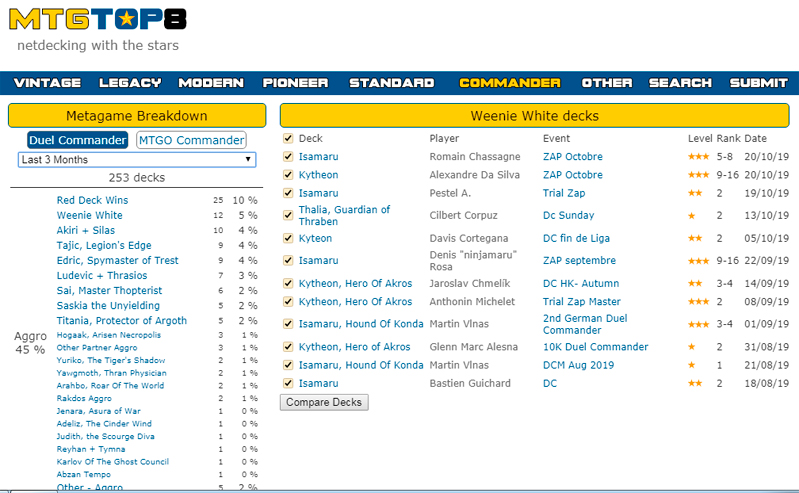This screenshot has width=799, height=493.
Task: Open the Kyteon deck link
Action: coord(315,238)
